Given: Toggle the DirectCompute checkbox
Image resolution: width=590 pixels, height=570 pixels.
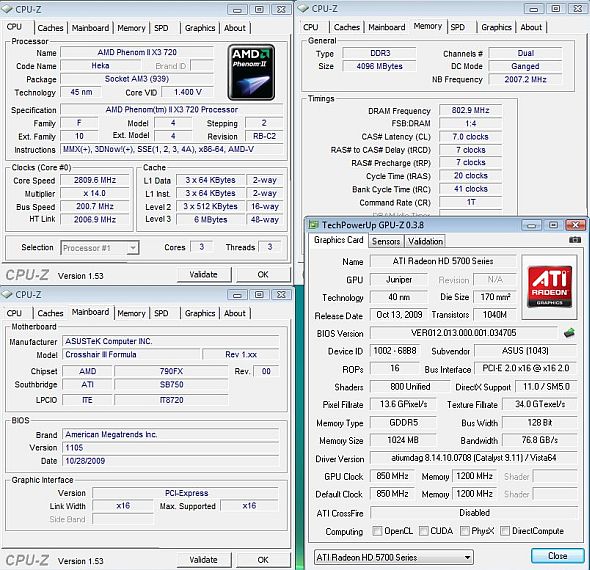Looking at the screenshot, I should (505, 531).
